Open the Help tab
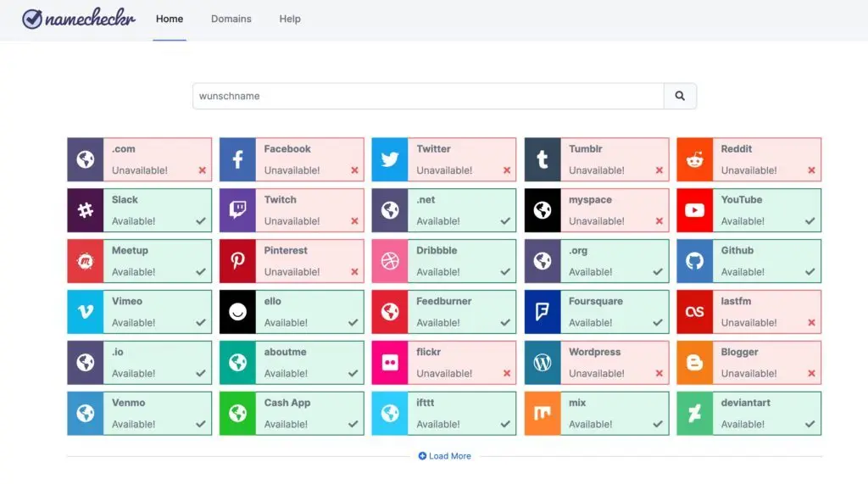 click(x=290, y=19)
